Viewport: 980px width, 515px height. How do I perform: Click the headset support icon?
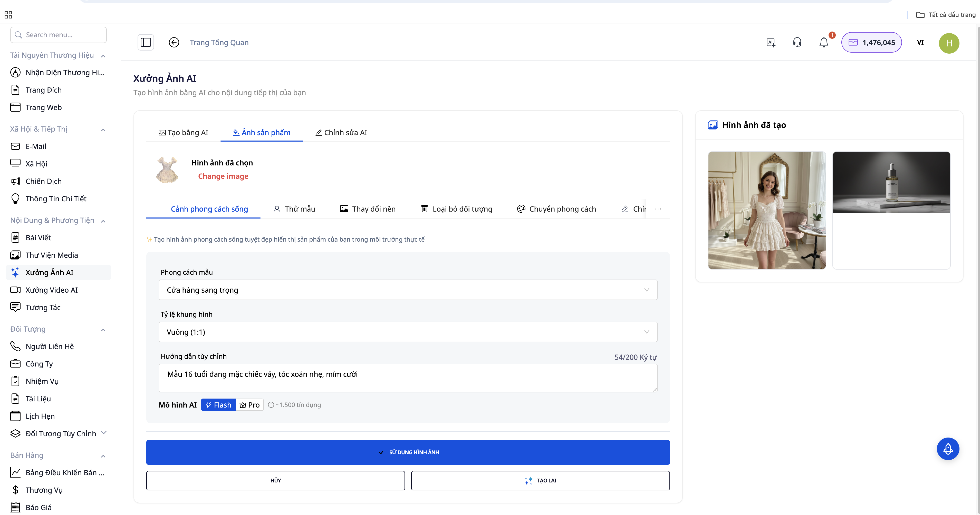coord(797,42)
